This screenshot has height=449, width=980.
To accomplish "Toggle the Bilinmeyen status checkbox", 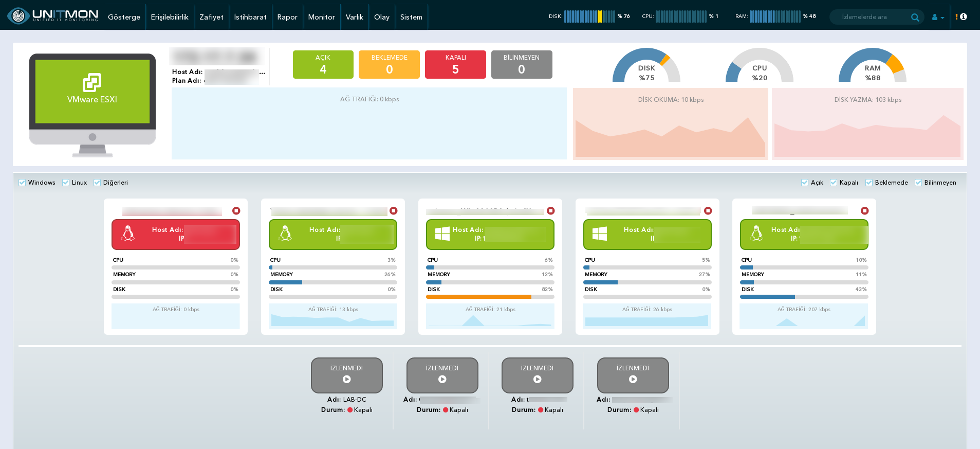I will click(x=918, y=183).
